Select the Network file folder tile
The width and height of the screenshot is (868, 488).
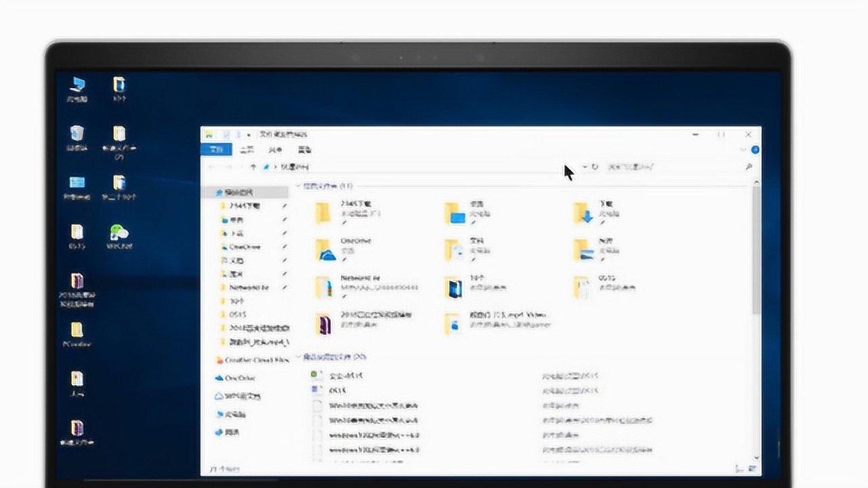click(x=366, y=287)
